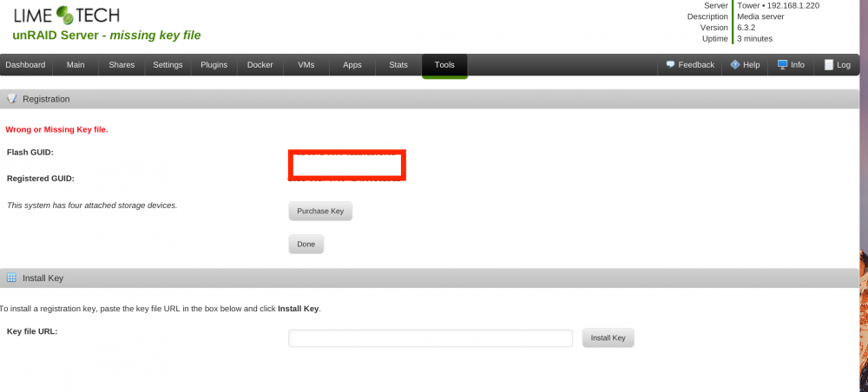The image size is (868, 392).
Task: Go to the Apps tab
Action: coord(352,65)
